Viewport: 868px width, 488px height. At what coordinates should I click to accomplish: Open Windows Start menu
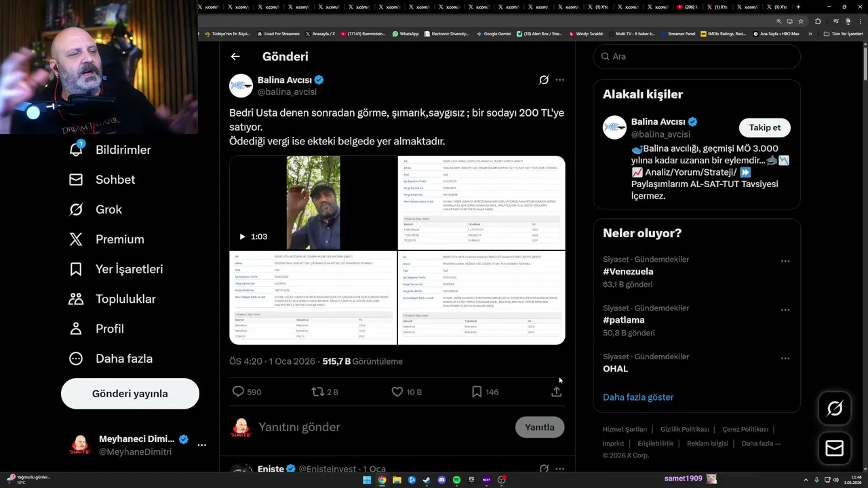click(x=367, y=480)
